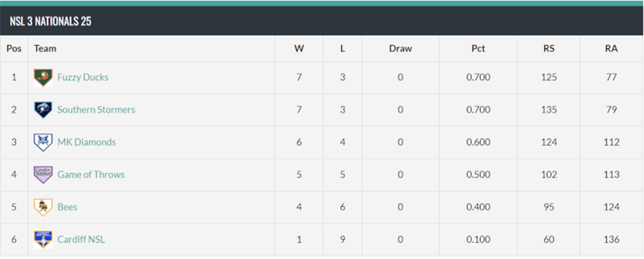This screenshot has height=259, width=644.
Task: Click the Team column header
Action: 45,48
